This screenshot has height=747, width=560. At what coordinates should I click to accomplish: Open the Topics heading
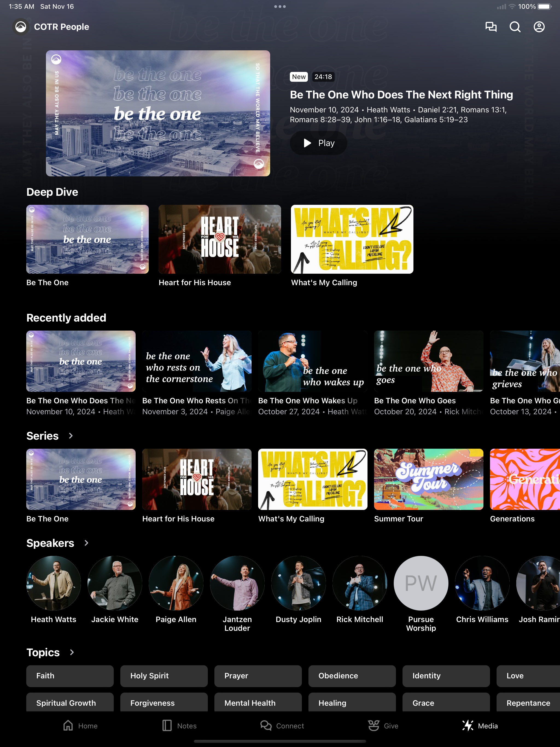[43, 652]
